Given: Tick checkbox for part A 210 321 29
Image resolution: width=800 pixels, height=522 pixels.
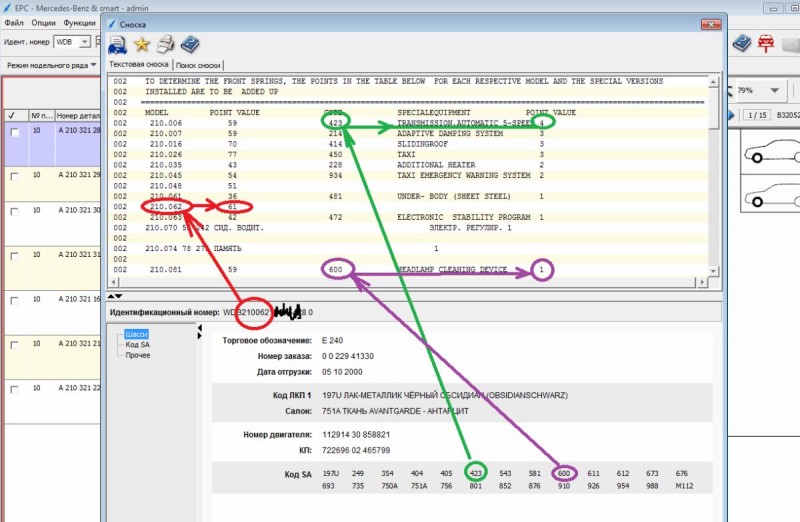Looking at the screenshot, I should (15, 177).
